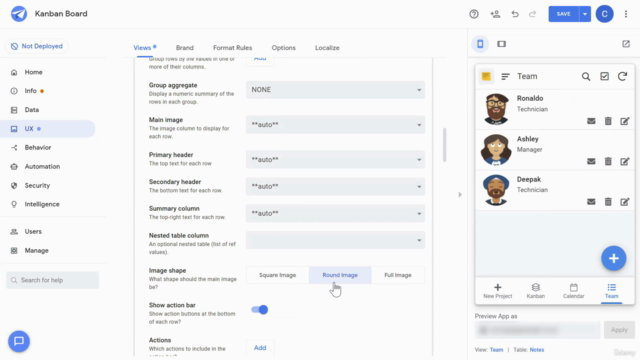Click email icon in Ashley's row
The image size is (640, 360).
591,161
